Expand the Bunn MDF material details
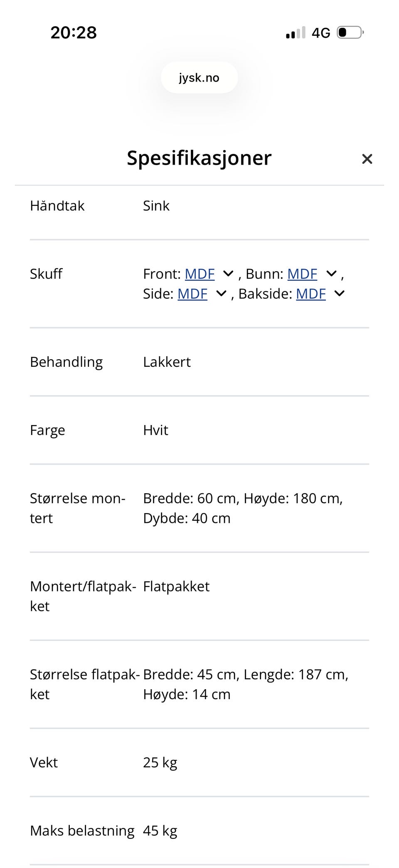This screenshot has width=399, height=868. (x=331, y=274)
